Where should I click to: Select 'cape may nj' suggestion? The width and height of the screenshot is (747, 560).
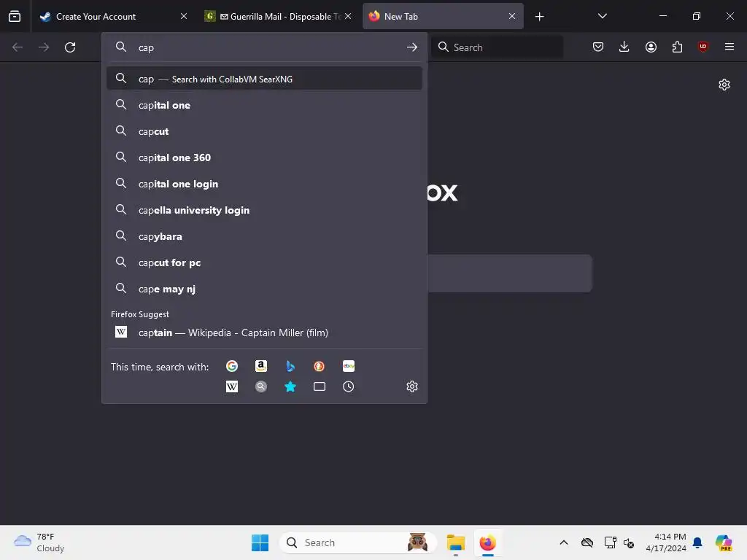coord(264,289)
